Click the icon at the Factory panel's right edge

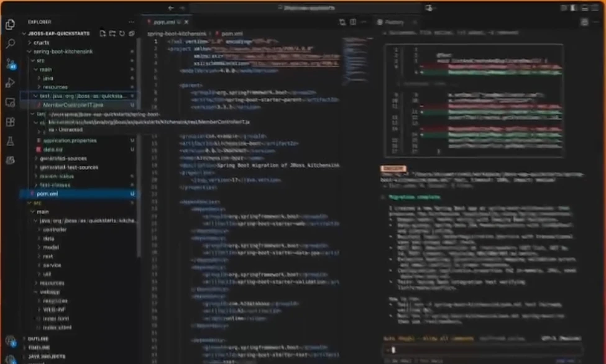[x=584, y=22]
